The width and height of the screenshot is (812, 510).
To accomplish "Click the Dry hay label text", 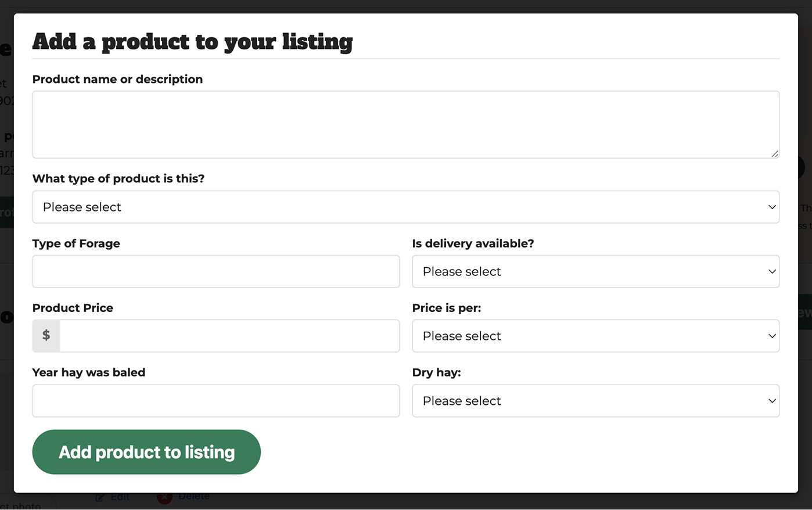I will tap(436, 372).
